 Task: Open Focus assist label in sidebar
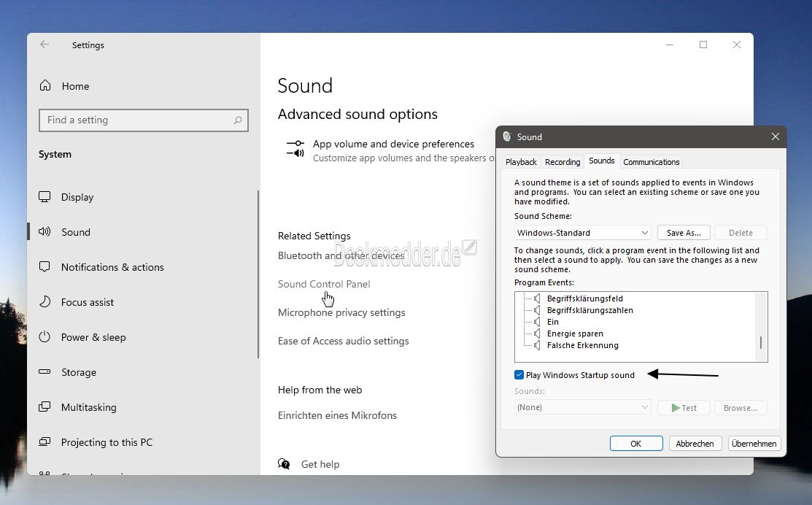click(87, 302)
